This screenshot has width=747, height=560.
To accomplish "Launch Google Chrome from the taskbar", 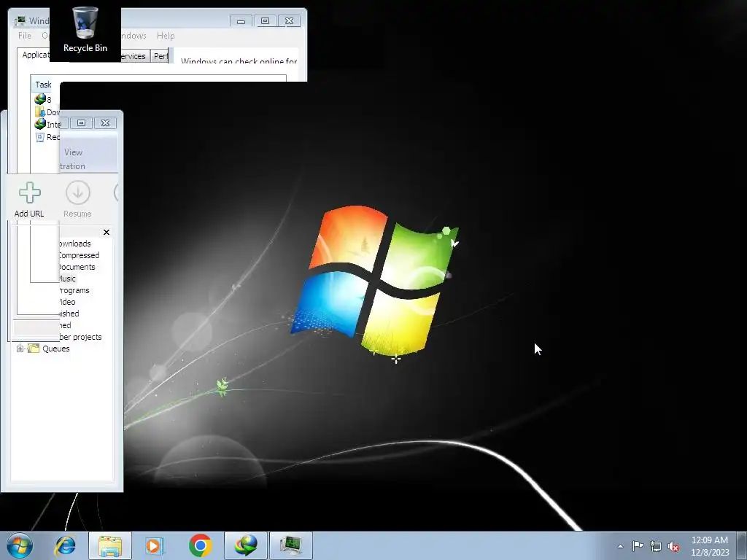I will point(200,545).
